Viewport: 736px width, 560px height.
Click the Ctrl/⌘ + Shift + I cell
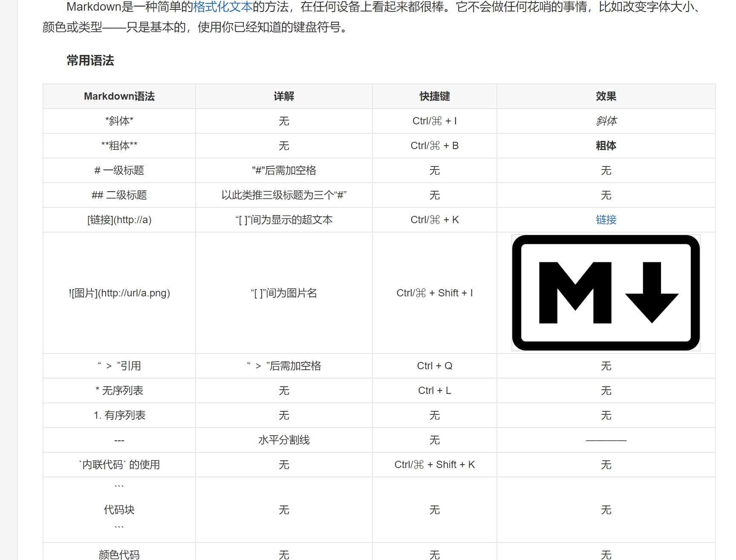click(x=435, y=293)
